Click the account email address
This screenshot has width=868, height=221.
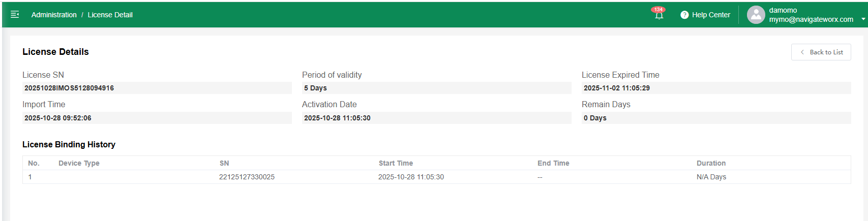(811, 19)
